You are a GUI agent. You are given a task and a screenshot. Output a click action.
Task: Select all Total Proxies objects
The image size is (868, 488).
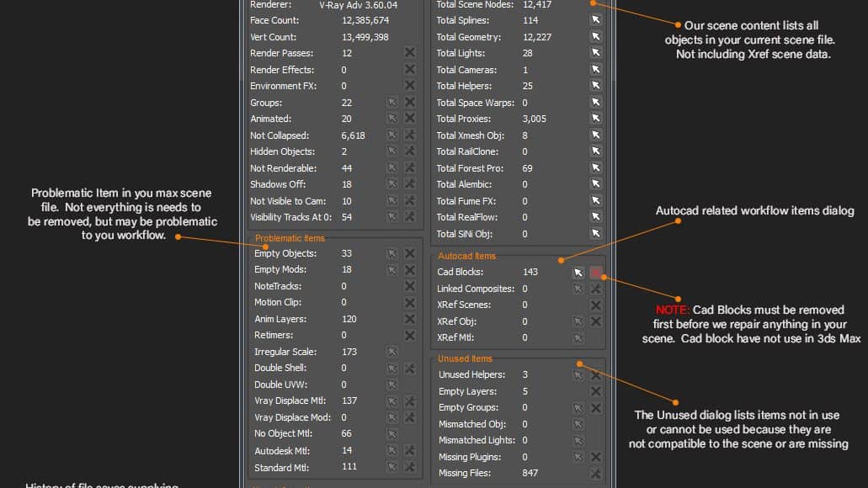[596, 119]
